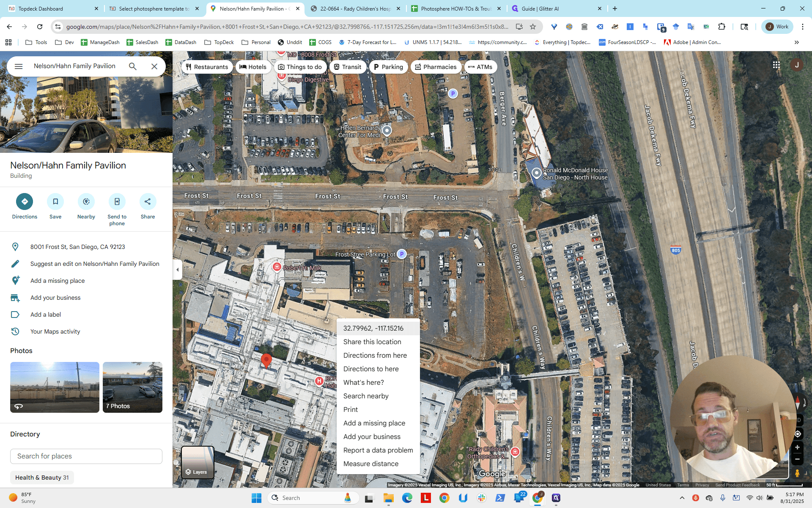
Task: Select the Transit chip
Action: [348, 67]
